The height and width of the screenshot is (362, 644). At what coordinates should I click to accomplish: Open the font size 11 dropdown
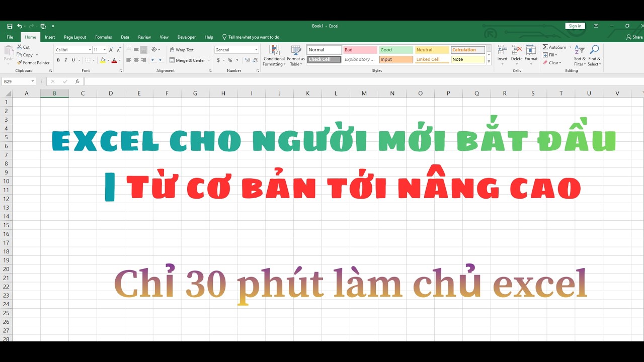pyautogui.click(x=105, y=50)
